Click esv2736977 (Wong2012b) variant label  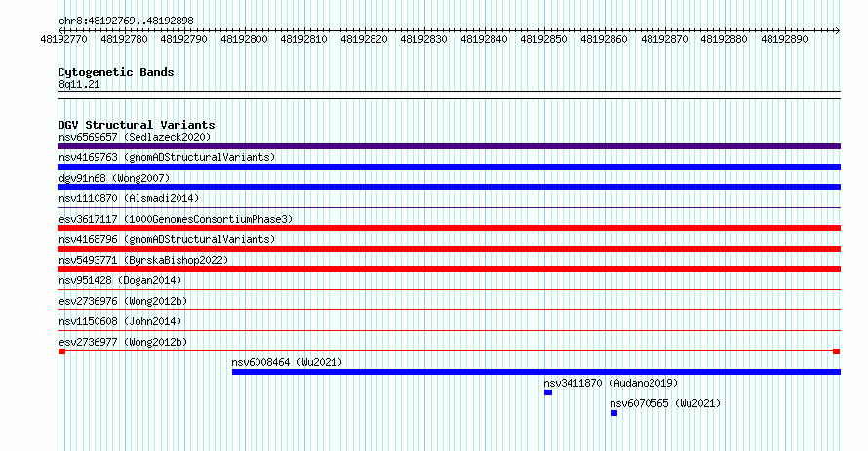click(x=123, y=342)
